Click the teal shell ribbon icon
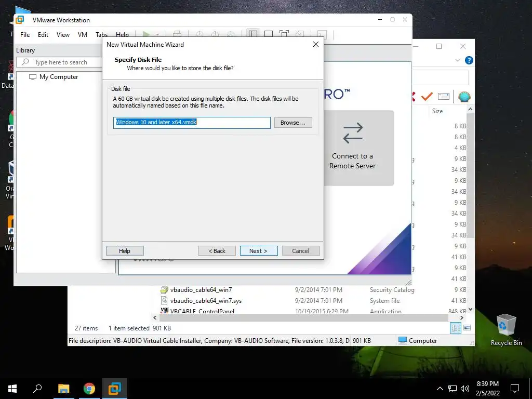 click(464, 97)
